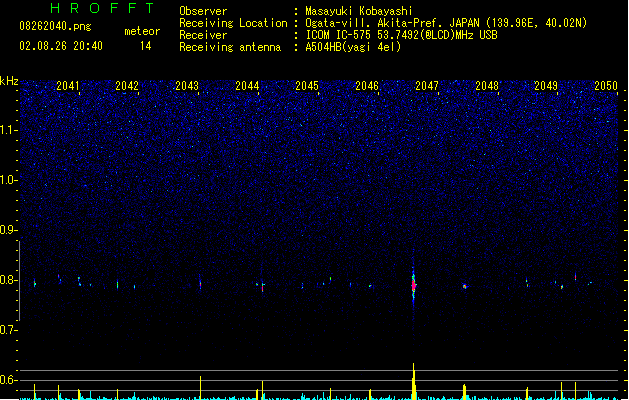Click the 1.1 kHz axis label
This screenshot has height=400, width=629.
tap(8, 130)
